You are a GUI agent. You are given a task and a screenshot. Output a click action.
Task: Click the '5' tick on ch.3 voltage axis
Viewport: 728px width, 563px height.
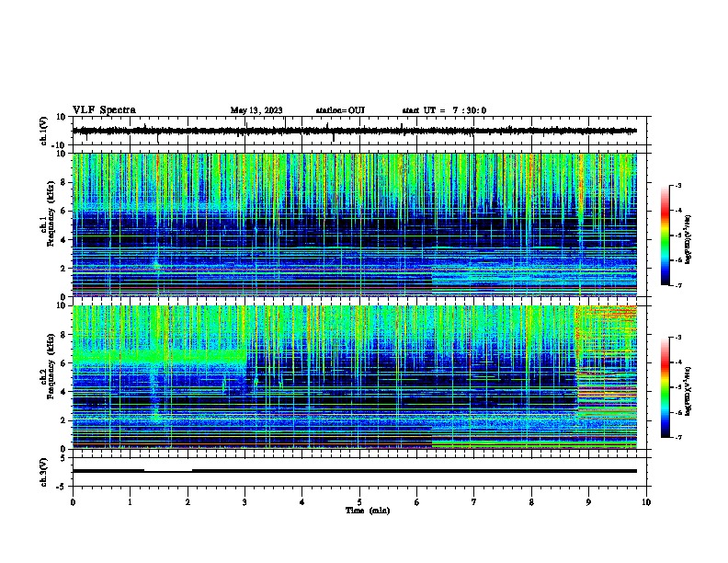coord(63,458)
